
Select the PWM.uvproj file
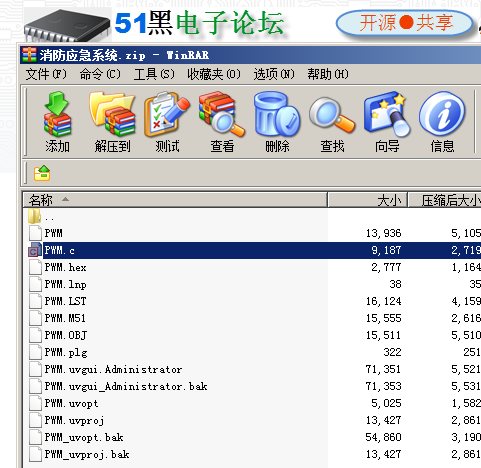coord(252,420)
